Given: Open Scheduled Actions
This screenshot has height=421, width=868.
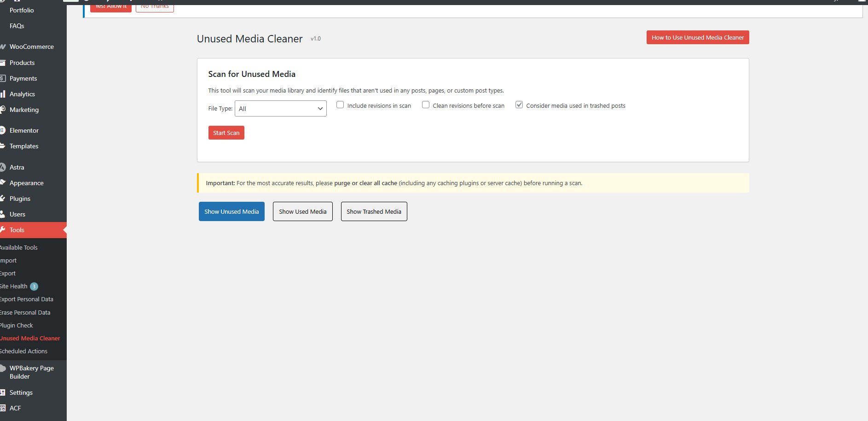Looking at the screenshot, I should 23,351.
